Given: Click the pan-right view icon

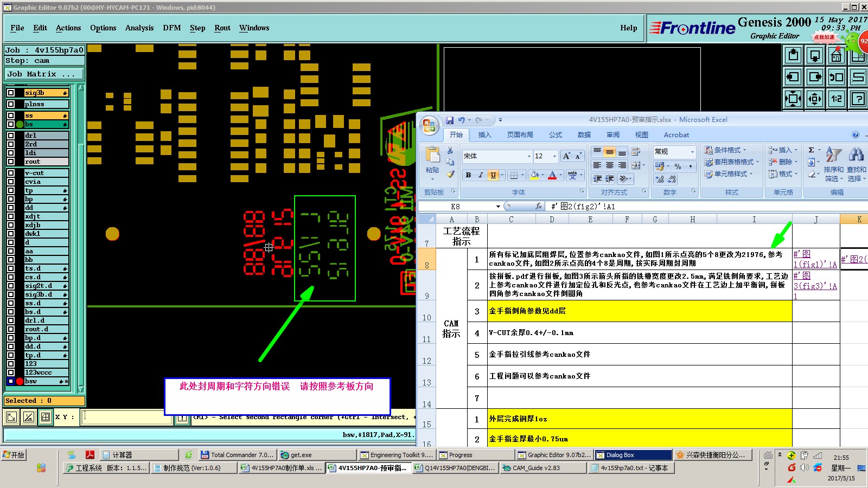Looking at the screenshot, I should pyautogui.click(x=815, y=77).
